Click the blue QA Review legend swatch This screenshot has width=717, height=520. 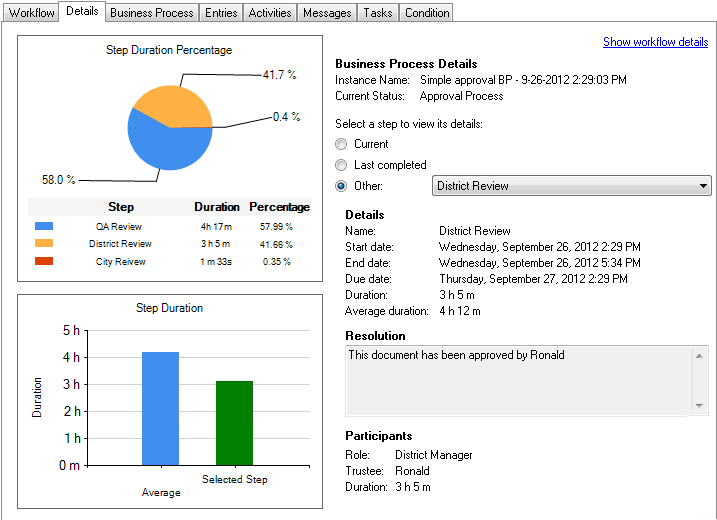44,227
